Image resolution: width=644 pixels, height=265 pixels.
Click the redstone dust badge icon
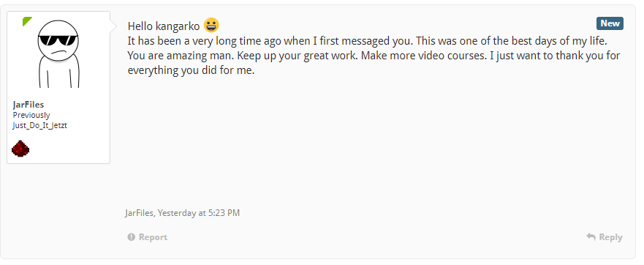pos(20,149)
